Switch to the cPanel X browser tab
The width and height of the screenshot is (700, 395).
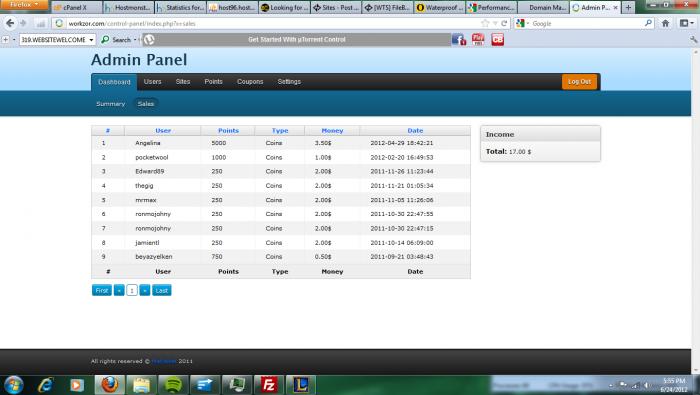(x=76, y=8)
